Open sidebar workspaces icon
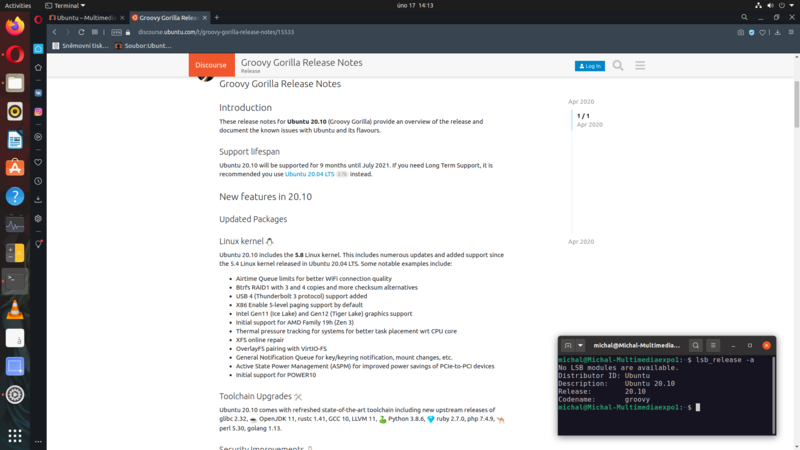 tap(38, 67)
